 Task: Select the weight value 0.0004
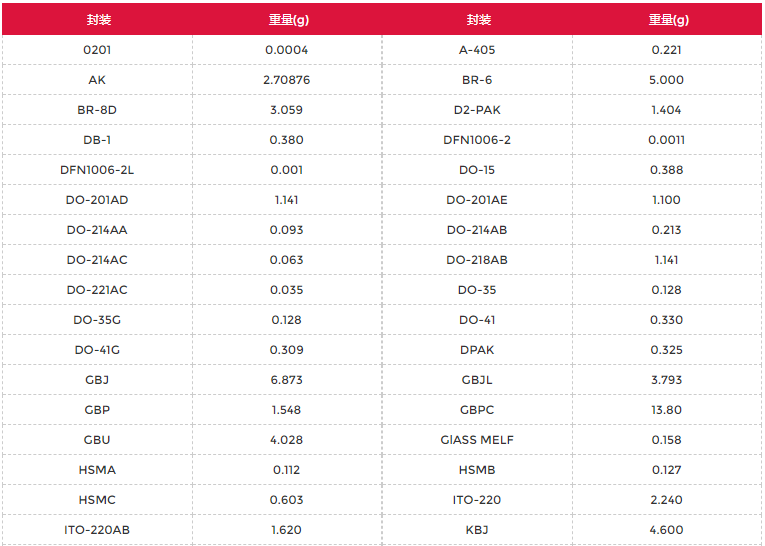pyautogui.click(x=287, y=50)
